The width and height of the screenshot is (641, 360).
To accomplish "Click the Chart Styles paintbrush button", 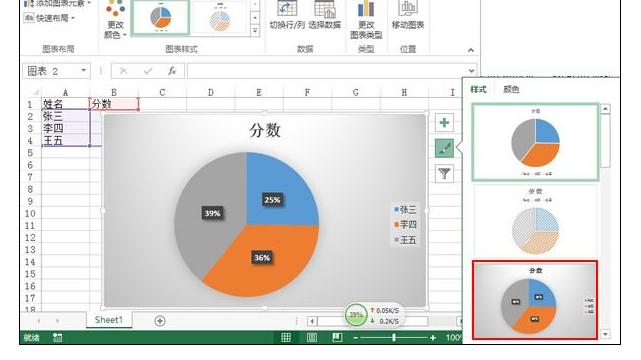I will click(444, 148).
